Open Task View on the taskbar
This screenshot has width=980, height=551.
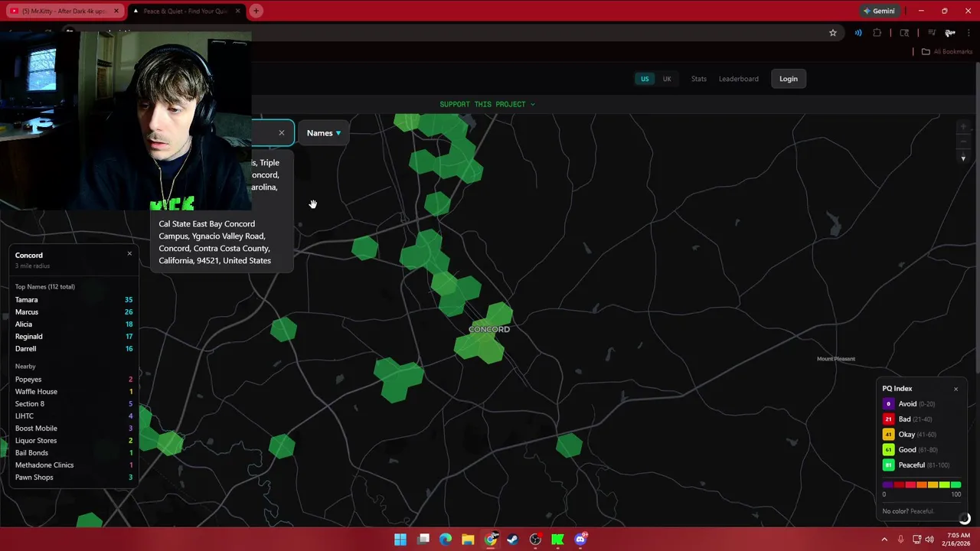(423, 540)
